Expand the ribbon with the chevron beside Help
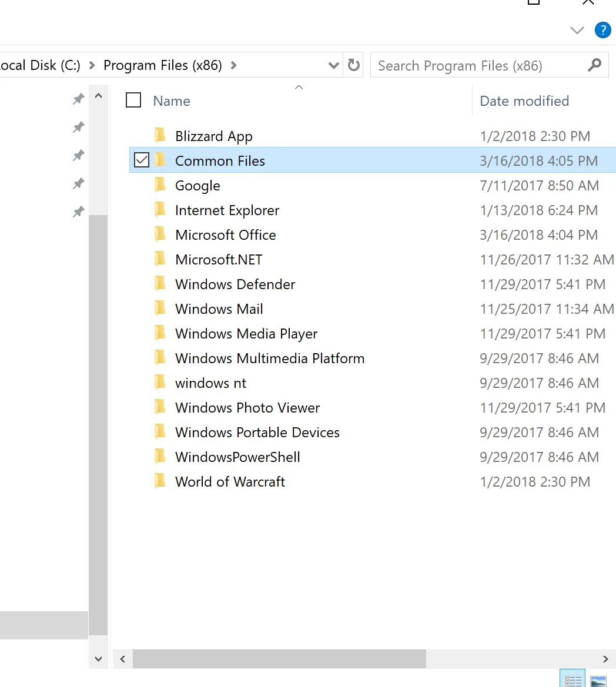Image resolution: width=616 pixels, height=687 pixels. click(x=577, y=30)
